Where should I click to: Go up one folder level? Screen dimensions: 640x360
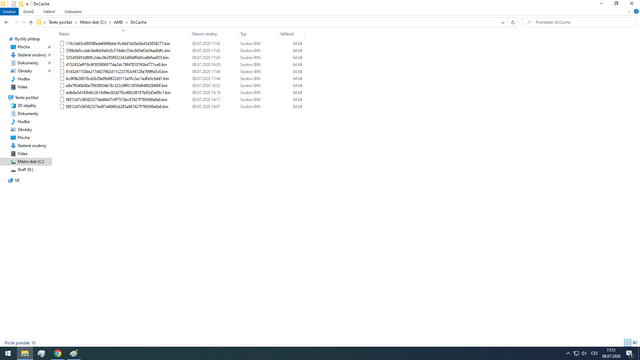coord(31,22)
